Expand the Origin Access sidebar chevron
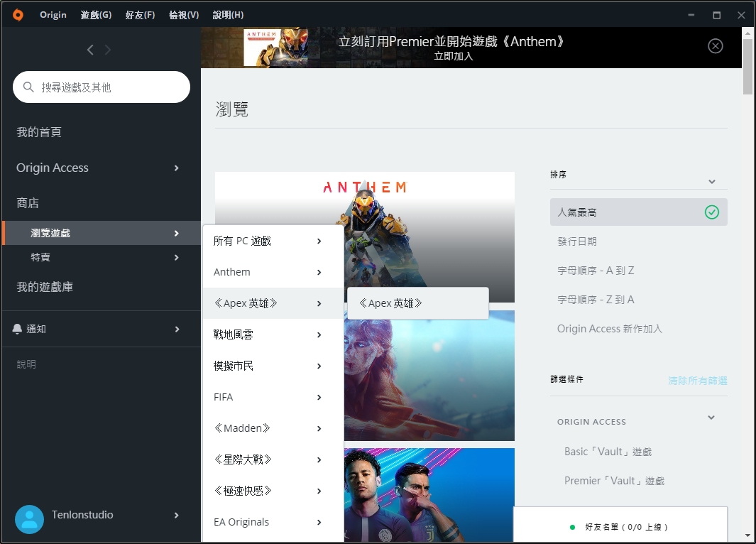 [x=177, y=168]
